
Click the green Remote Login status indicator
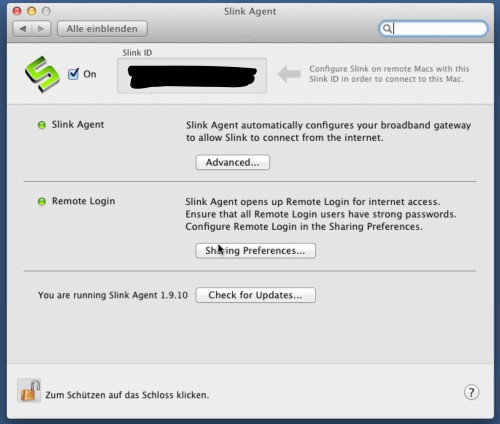pos(42,202)
